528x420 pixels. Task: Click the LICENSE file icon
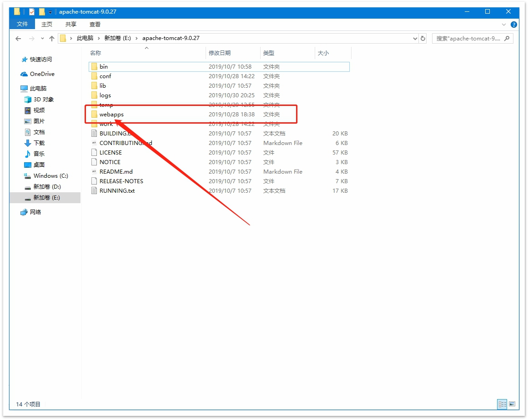pos(94,152)
